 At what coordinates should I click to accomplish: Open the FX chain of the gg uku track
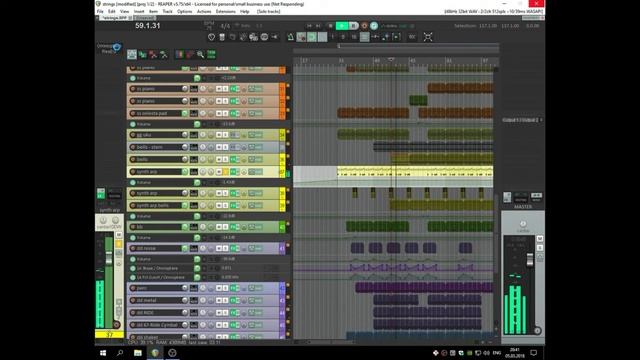[x=234, y=135]
